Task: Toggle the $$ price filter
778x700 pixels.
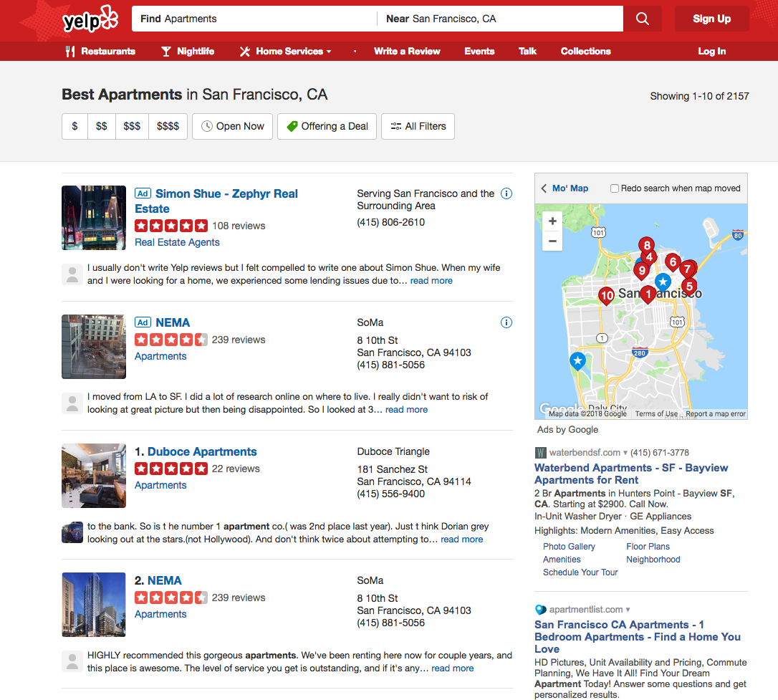Action: [102, 127]
